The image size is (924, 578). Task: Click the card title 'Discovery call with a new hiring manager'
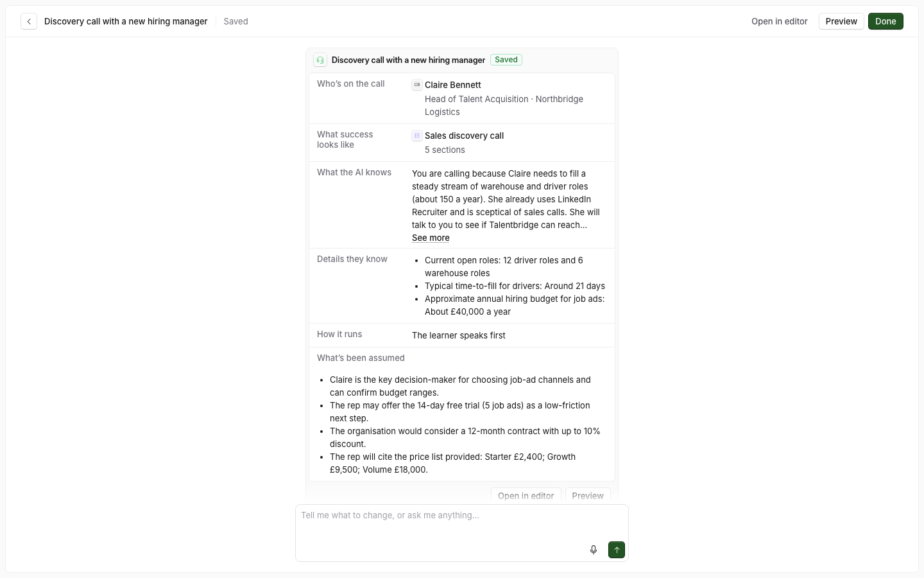click(408, 60)
